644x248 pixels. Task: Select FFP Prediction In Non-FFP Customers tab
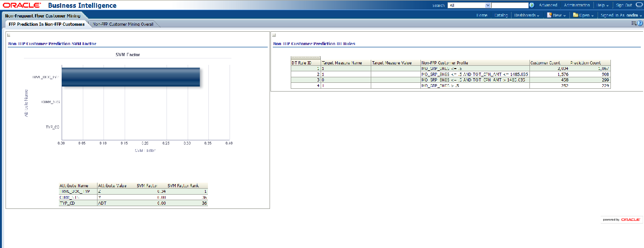[x=46, y=24]
